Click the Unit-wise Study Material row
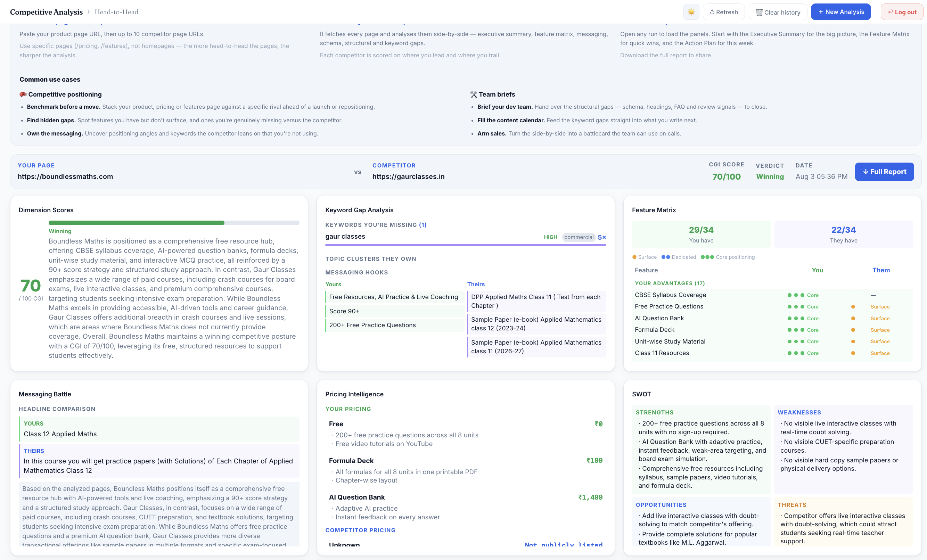Image resolution: width=927 pixels, height=560 pixels. pyautogui.click(x=772, y=341)
